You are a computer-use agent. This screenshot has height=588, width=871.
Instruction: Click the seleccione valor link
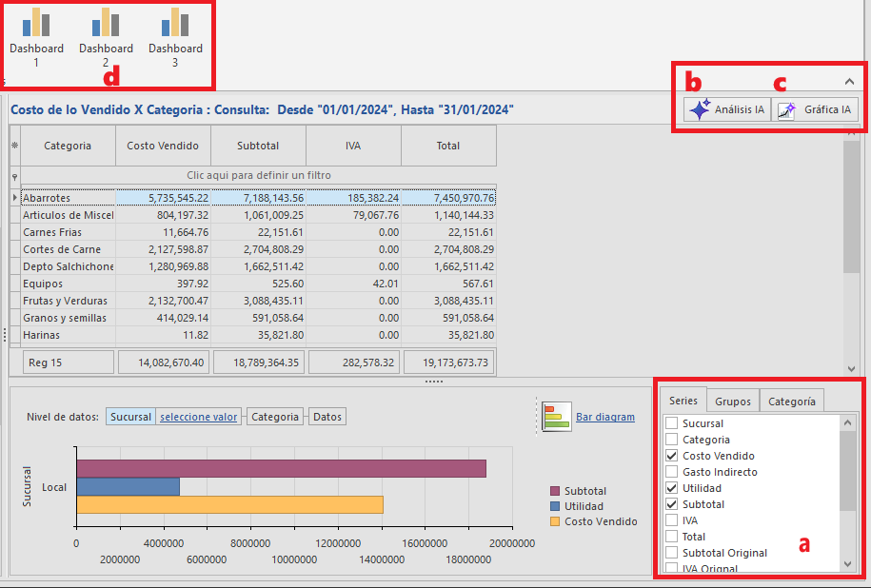click(198, 417)
